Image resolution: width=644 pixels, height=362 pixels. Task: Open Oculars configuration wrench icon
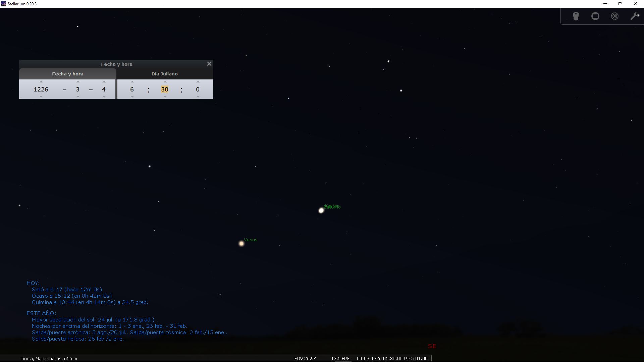(634, 16)
